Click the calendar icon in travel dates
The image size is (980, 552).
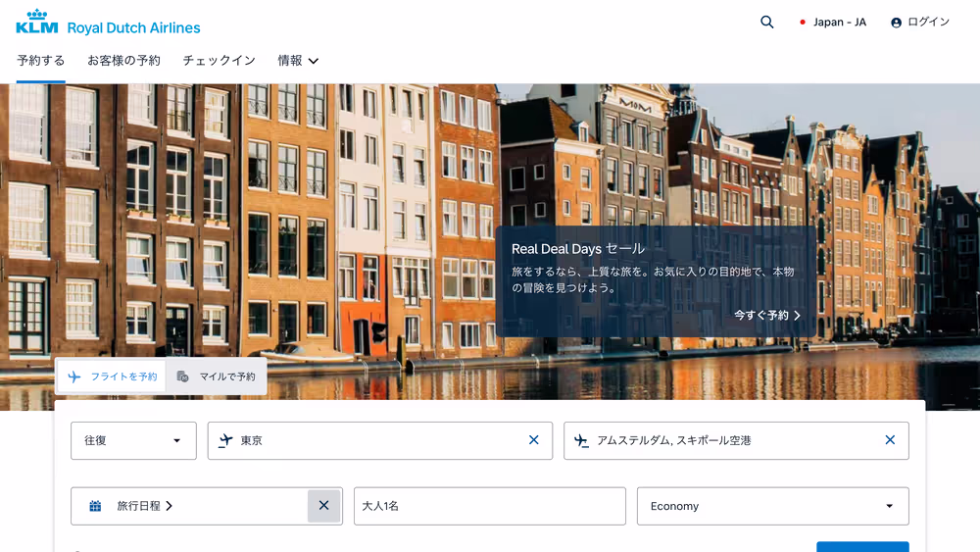[95, 506]
